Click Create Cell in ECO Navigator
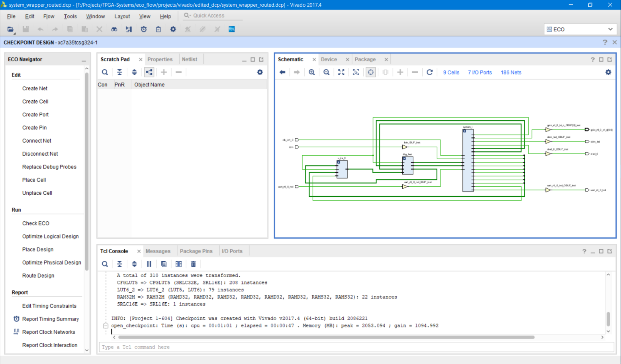This screenshot has width=621, height=364. pos(35,102)
